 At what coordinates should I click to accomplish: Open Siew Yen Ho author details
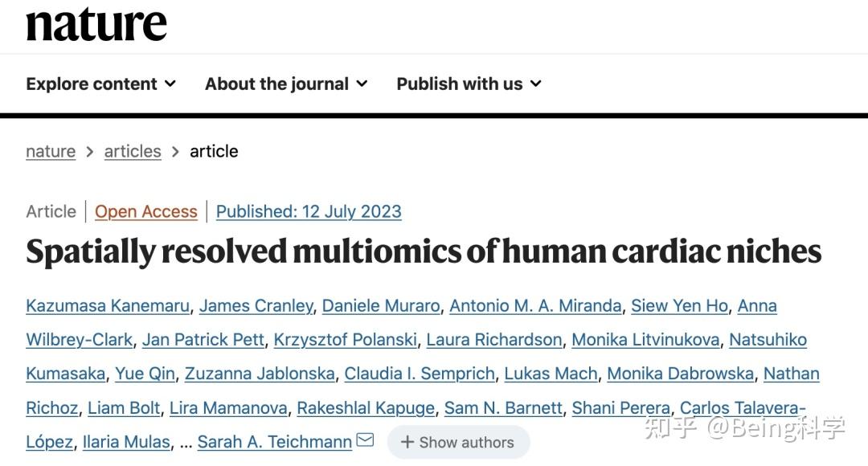(680, 305)
